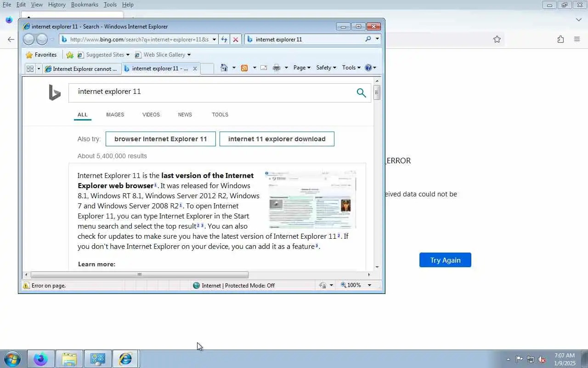Open Firefox Extensions puzzle icon
The width and height of the screenshot is (588, 368).
560,40
